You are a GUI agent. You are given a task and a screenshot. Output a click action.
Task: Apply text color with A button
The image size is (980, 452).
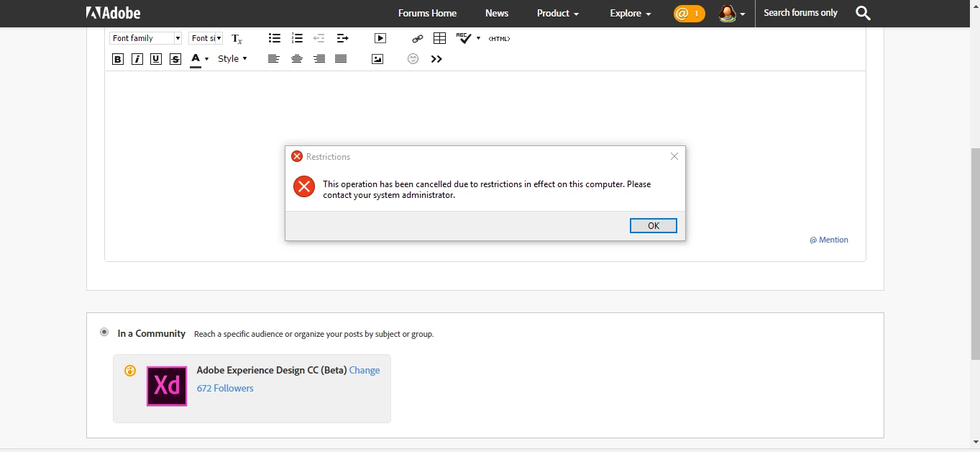(196, 60)
